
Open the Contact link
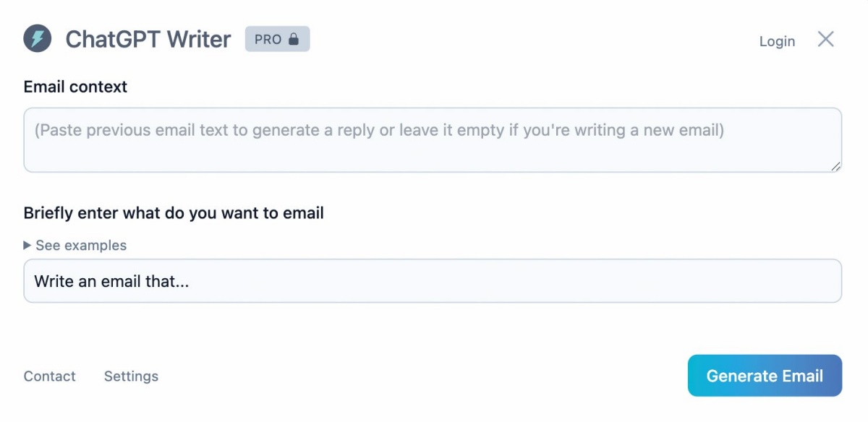click(x=49, y=376)
